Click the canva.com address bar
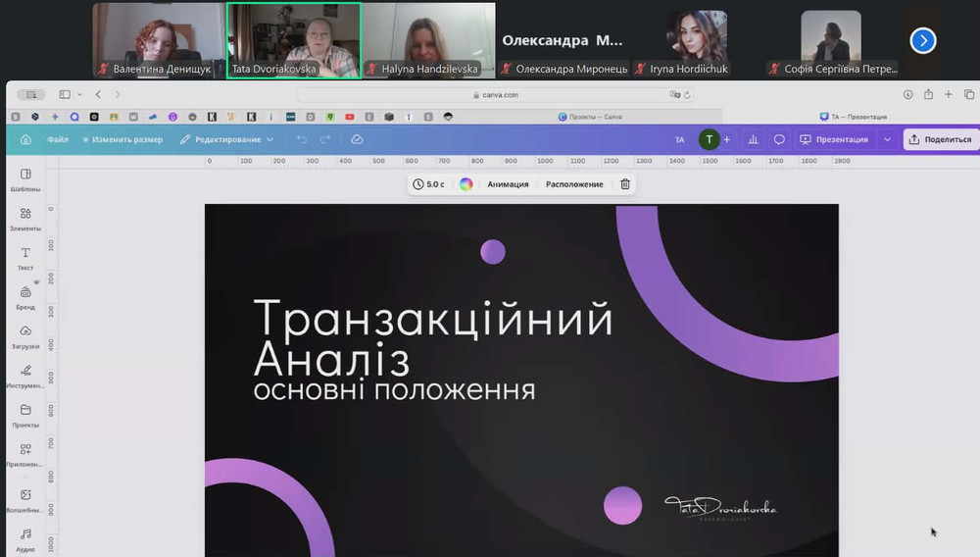This screenshot has width=980, height=557. (x=495, y=95)
